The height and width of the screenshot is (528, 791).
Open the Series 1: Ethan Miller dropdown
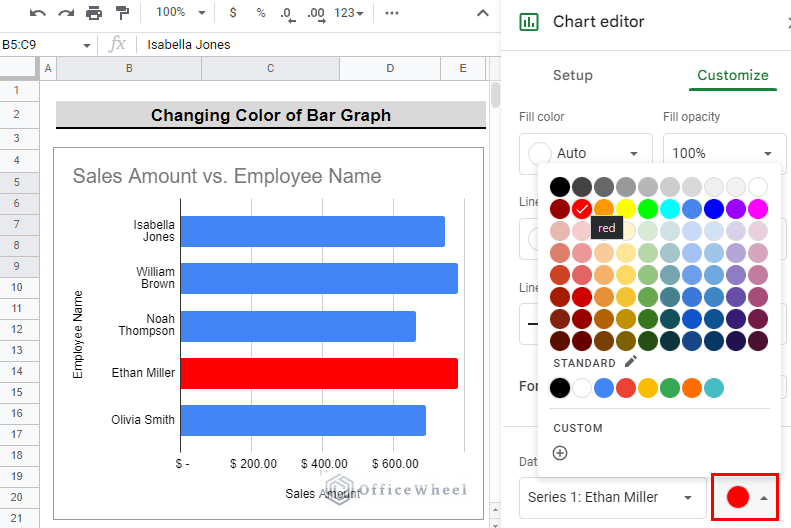pos(612,497)
